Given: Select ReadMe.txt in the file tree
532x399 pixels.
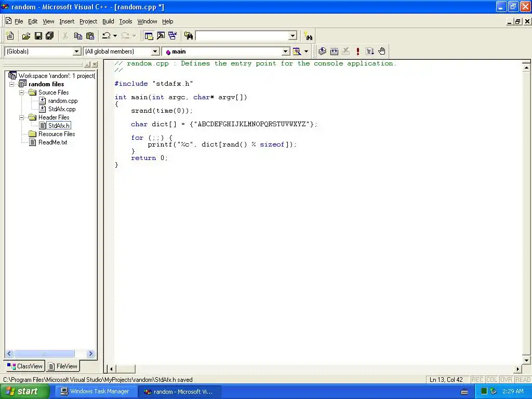Looking at the screenshot, I should pos(52,142).
